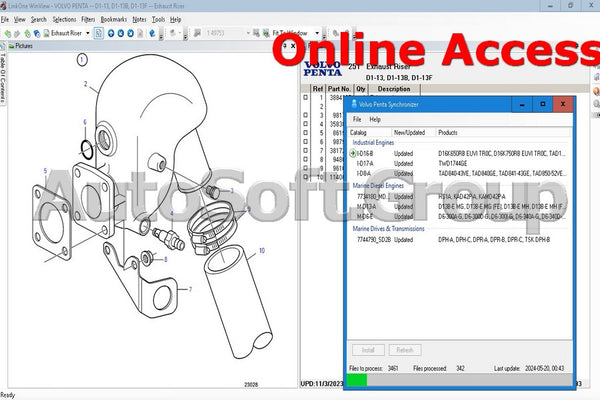Expand the Table Of Contents side tab

pyautogui.click(x=3, y=78)
